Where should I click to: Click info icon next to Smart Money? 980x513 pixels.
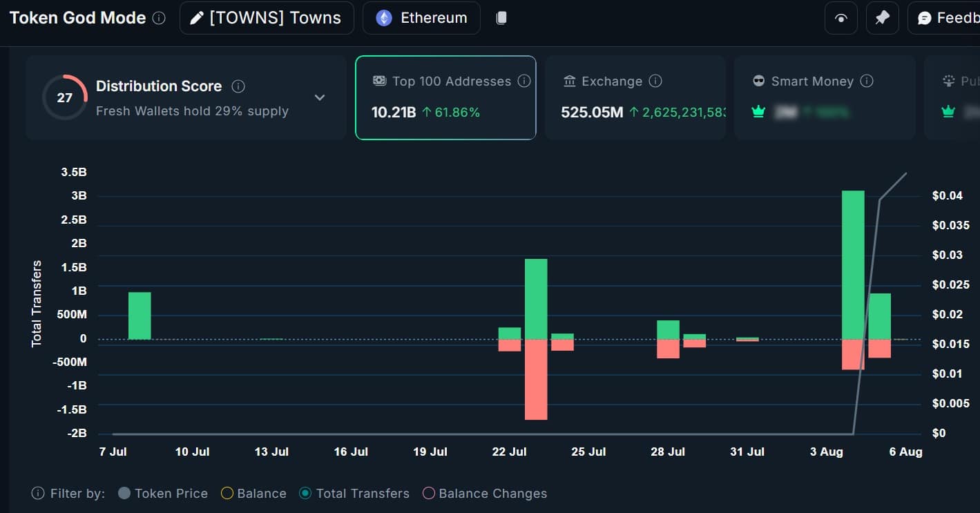867,81
